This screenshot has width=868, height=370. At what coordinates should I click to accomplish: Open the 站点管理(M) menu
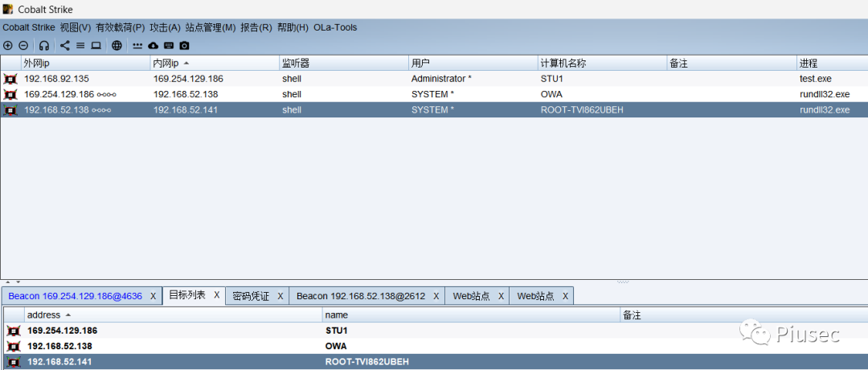tap(211, 27)
